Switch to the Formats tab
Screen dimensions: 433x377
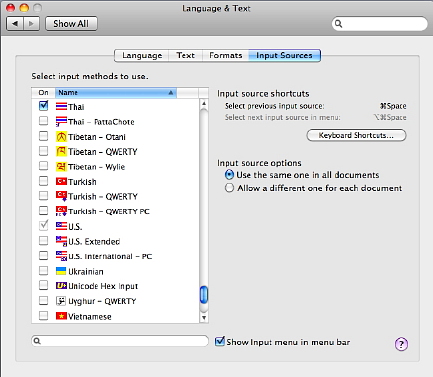(226, 55)
